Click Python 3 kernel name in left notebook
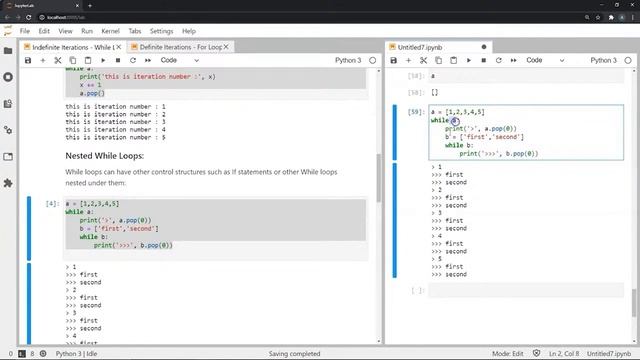 (348, 60)
